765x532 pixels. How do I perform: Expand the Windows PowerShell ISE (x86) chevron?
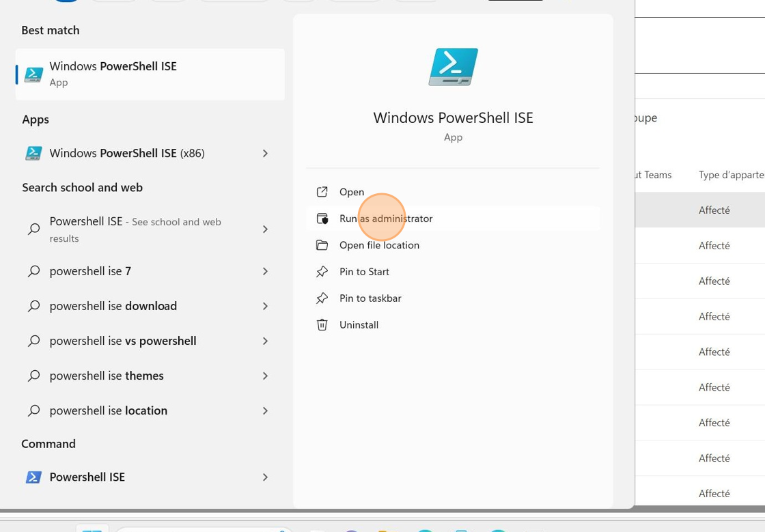tap(265, 153)
